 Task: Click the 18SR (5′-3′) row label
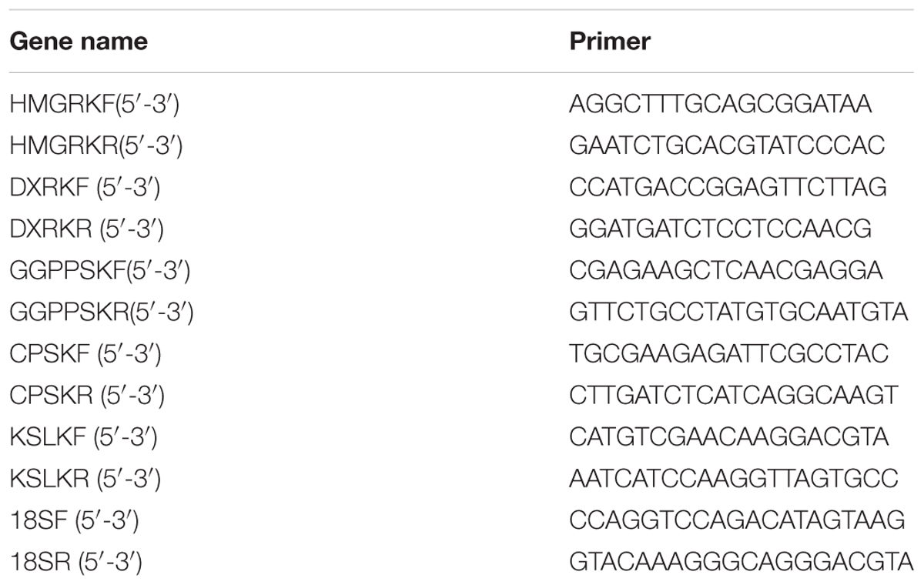click(75, 561)
